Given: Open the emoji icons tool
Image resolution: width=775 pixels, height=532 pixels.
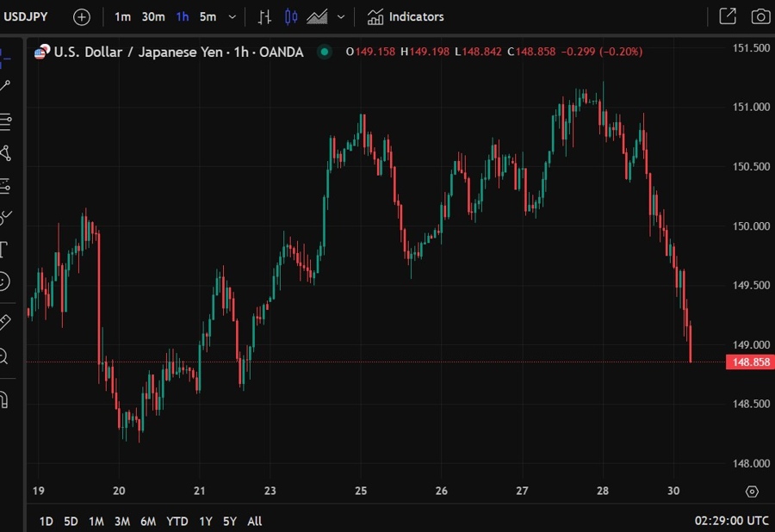Looking at the screenshot, I should (x=4, y=281).
